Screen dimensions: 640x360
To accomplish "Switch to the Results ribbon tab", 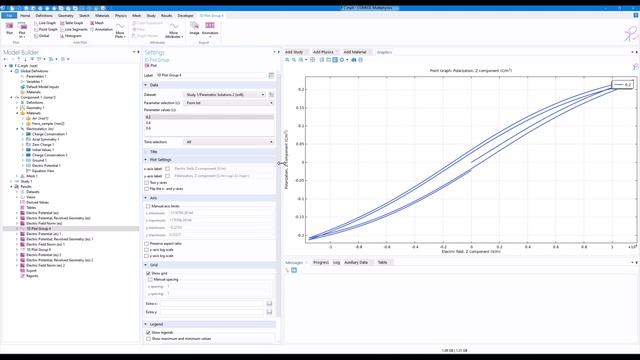I will pyautogui.click(x=167, y=16).
